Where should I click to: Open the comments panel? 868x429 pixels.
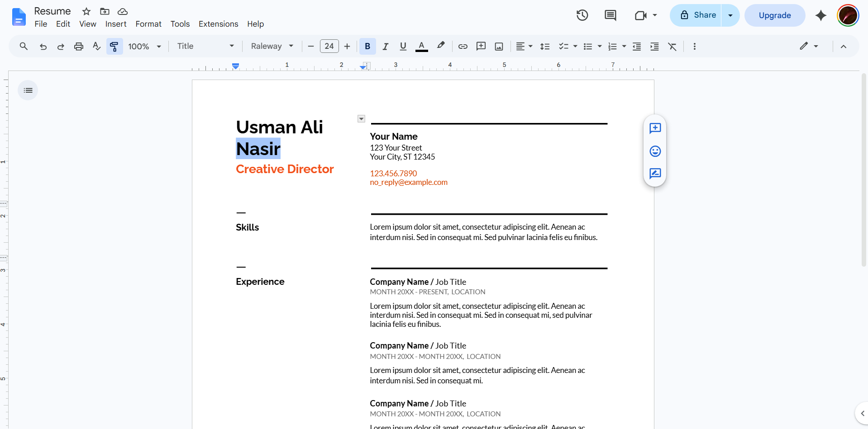[610, 15]
